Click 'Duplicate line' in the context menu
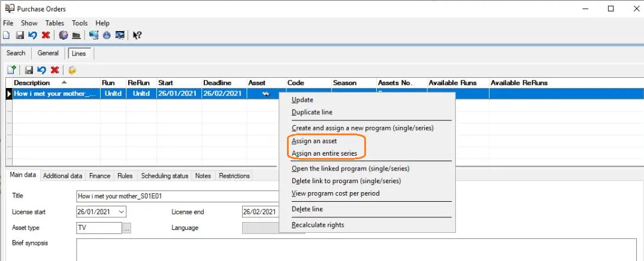The height and width of the screenshot is (261, 644). (312, 112)
